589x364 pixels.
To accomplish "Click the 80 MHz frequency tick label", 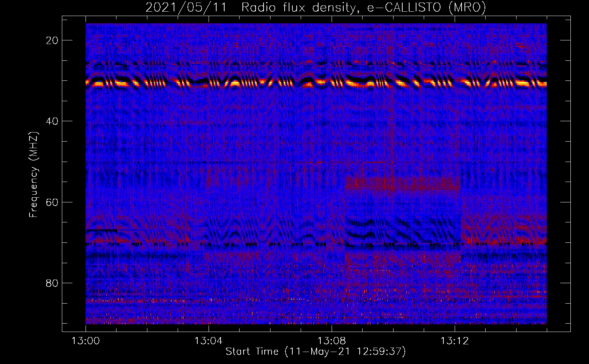I will click(x=52, y=283).
